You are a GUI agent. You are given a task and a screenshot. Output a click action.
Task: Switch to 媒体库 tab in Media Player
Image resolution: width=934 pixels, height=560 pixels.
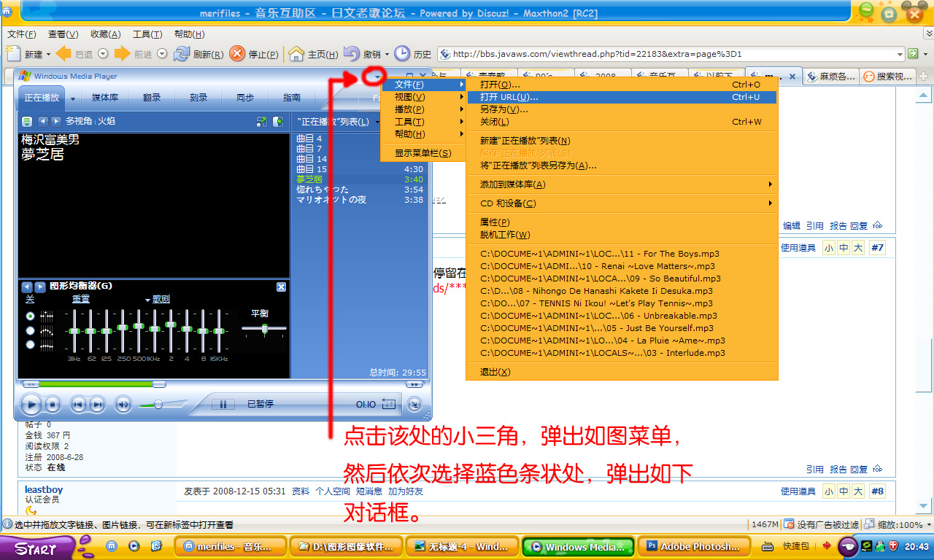coord(105,98)
